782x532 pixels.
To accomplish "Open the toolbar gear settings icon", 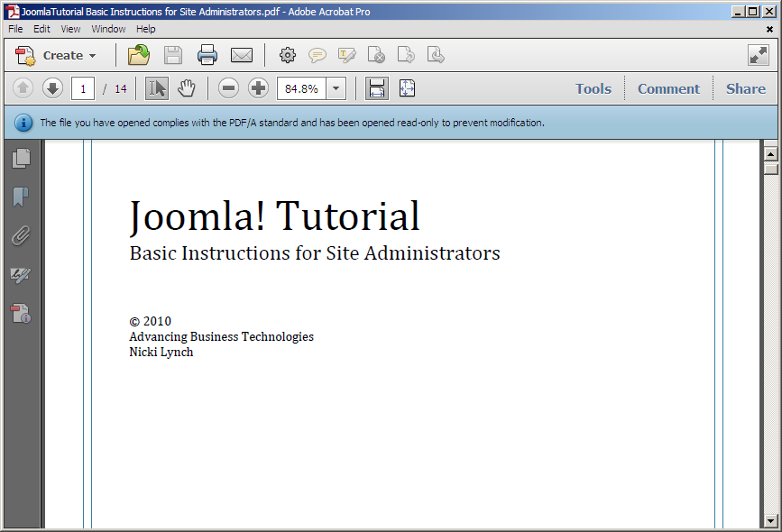I will tap(287, 55).
